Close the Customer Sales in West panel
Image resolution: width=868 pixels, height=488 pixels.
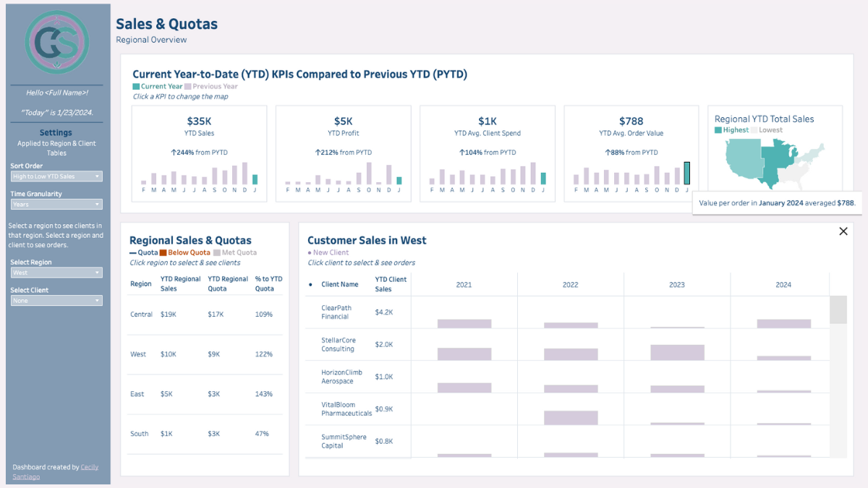click(843, 231)
